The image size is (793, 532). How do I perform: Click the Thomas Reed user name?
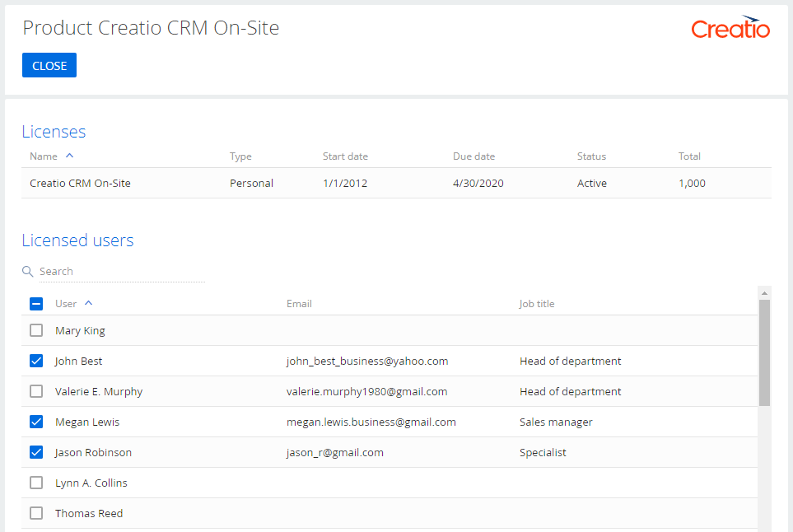[x=89, y=513]
